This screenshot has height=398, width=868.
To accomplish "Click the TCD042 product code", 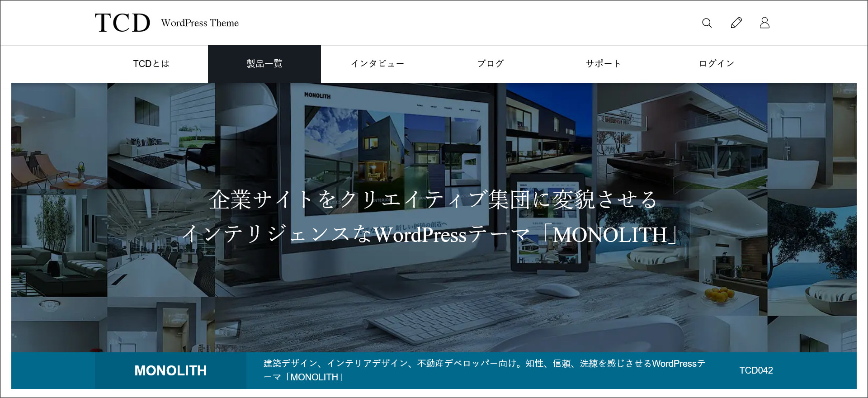I will click(756, 370).
